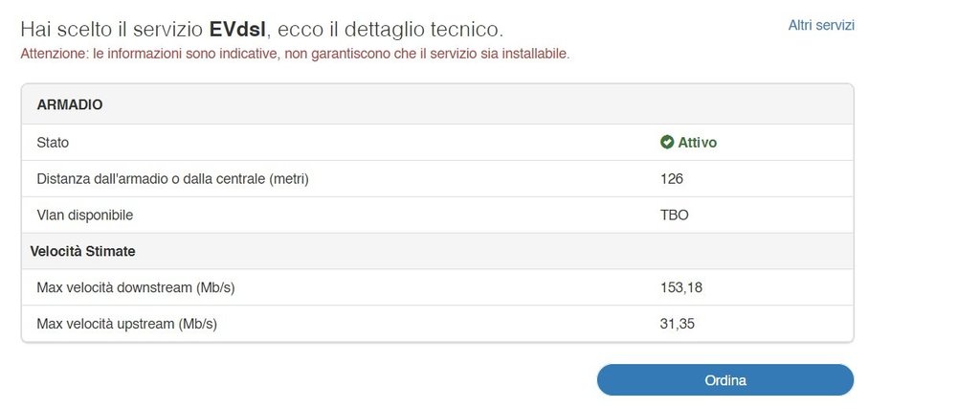
Task: Select the downstream value 153,18
Action: (681, 288)
